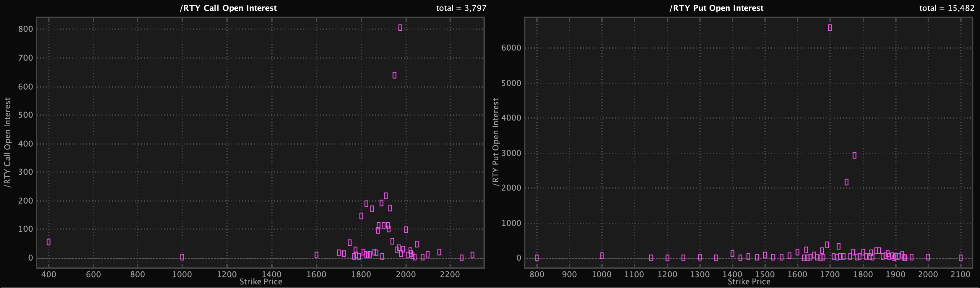Select the put marker near 3000 open interest
Screen dimensions: 980x288
pyautogui.click(x=854, y=156)
